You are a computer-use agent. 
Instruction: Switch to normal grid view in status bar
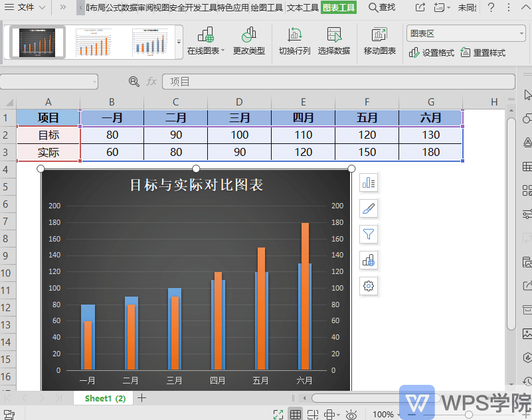coord(295,414)
